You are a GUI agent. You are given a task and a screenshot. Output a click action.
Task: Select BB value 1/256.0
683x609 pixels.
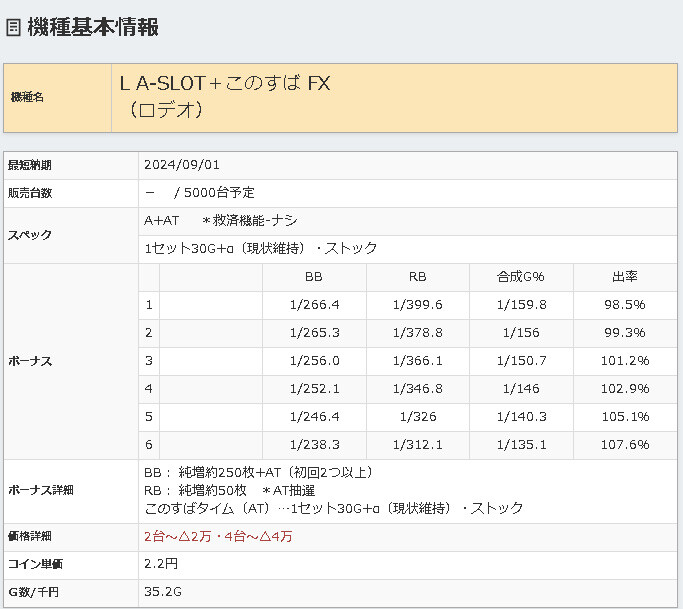(x=314, y=361)
